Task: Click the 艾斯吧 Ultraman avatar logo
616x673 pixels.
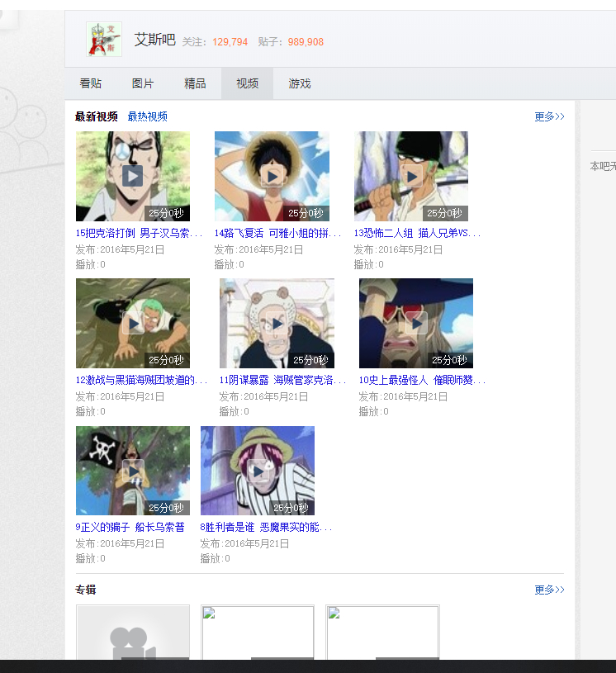Action: [104, 39]
